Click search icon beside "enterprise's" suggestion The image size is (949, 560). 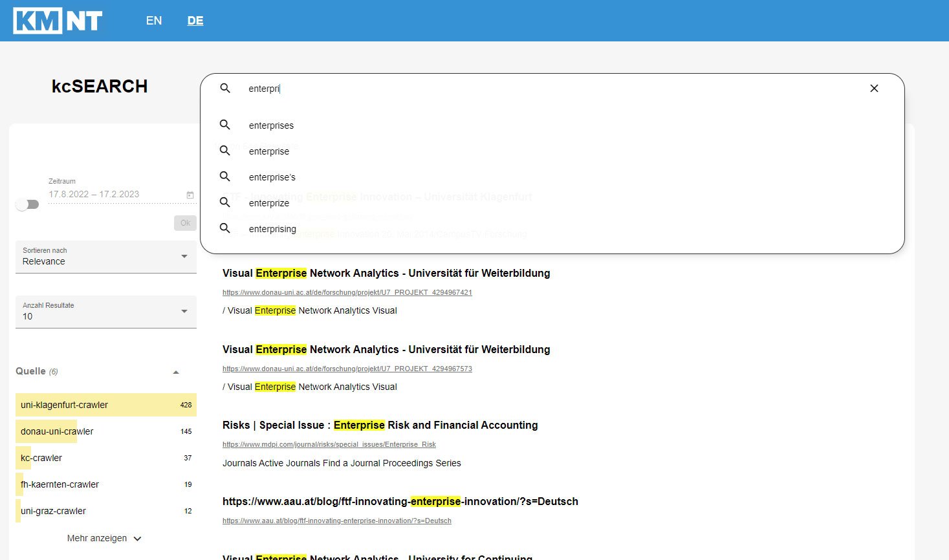[225, 177]
